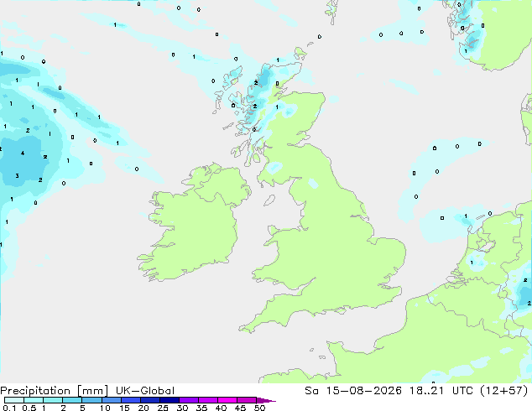Click the 5 to 10 mm legend swatch

coord(92,400)
